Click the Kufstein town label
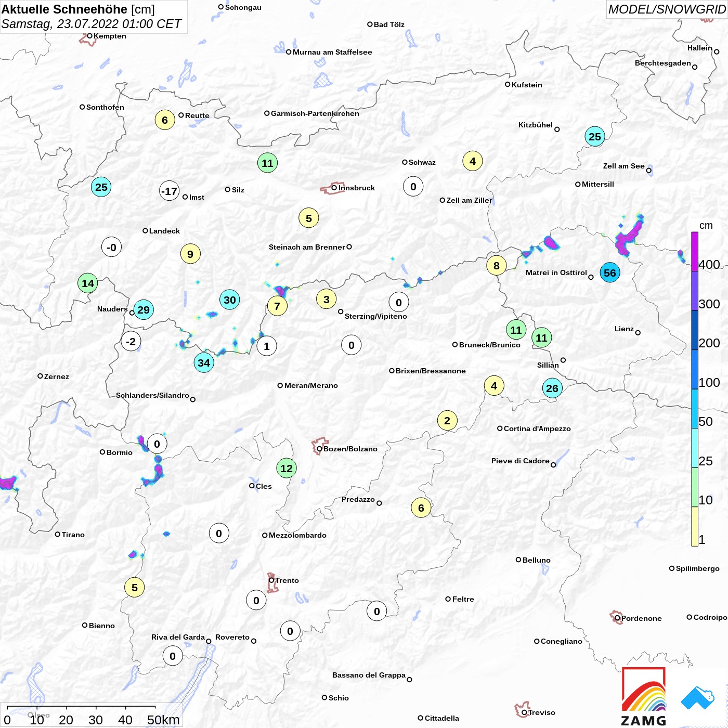Screen dimensions: 728x728 point(527,85)
